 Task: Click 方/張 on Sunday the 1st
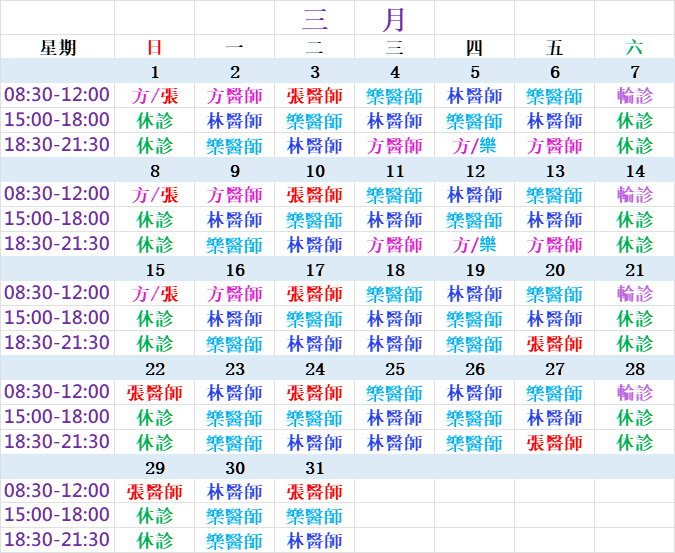pos(155,96)
